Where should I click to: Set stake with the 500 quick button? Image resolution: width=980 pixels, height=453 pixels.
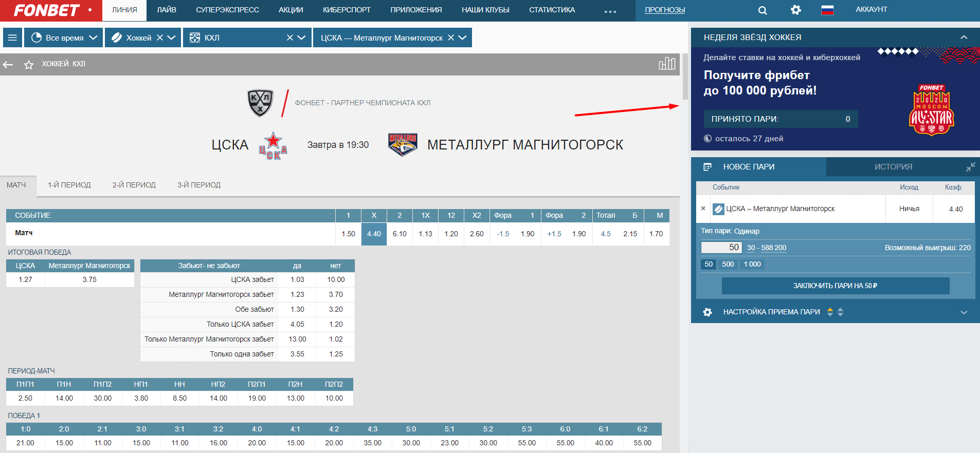coord(728,264)
